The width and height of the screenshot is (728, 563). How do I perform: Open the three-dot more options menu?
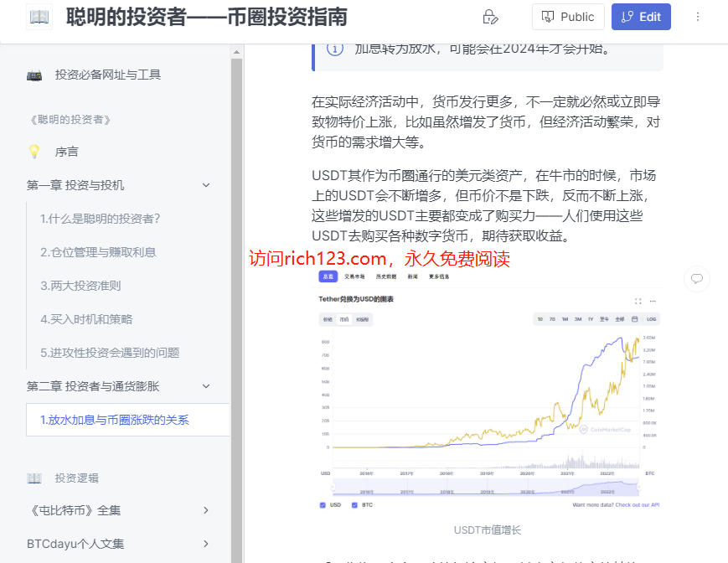[x=697, y=17]
